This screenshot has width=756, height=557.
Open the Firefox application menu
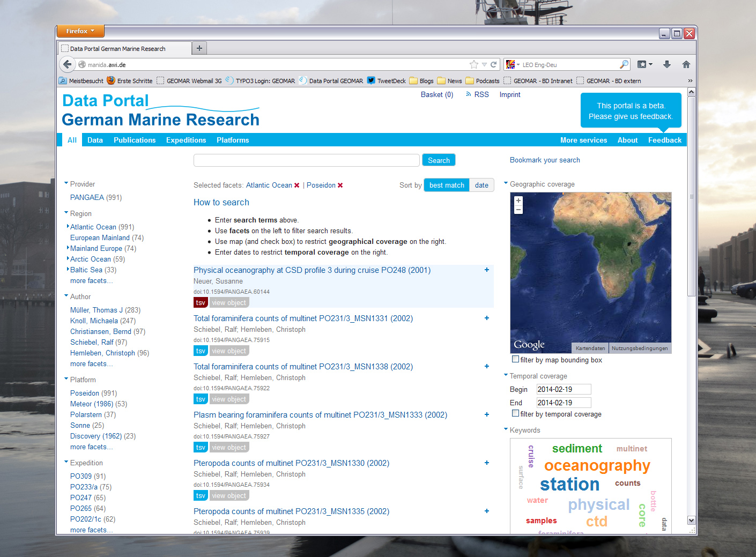tap(80, 31)
